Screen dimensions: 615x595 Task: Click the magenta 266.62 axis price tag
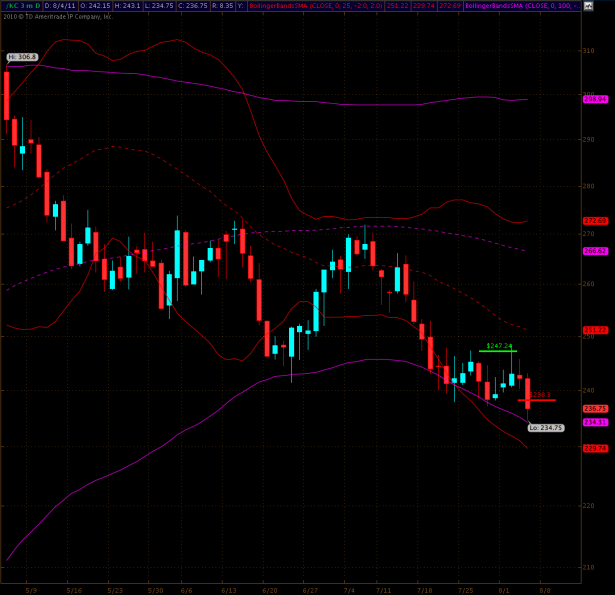point(596,251)
